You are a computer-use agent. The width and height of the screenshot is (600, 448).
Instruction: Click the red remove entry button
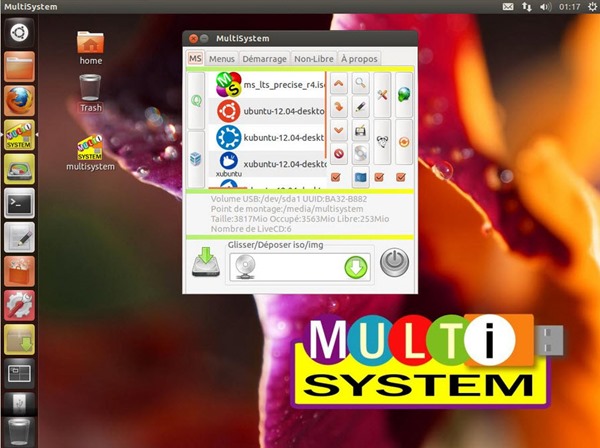pyautogui.click(x=339, y=154)
